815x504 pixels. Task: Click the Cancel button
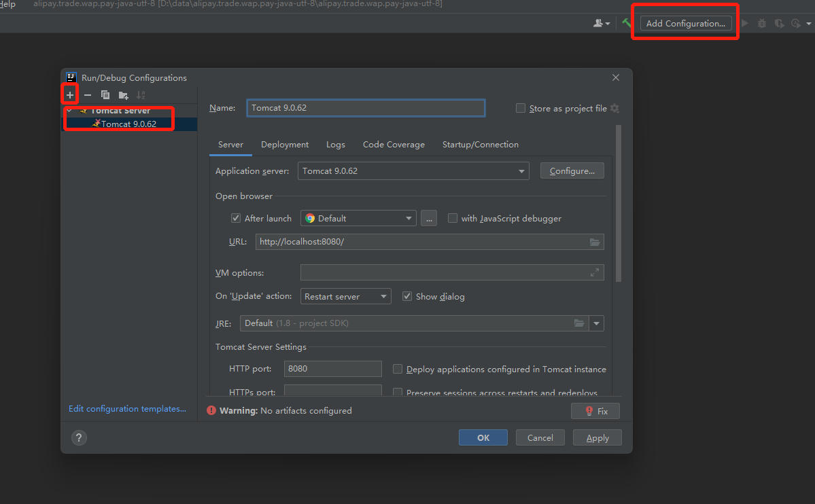pyautogui.click(x=540, y=437)
